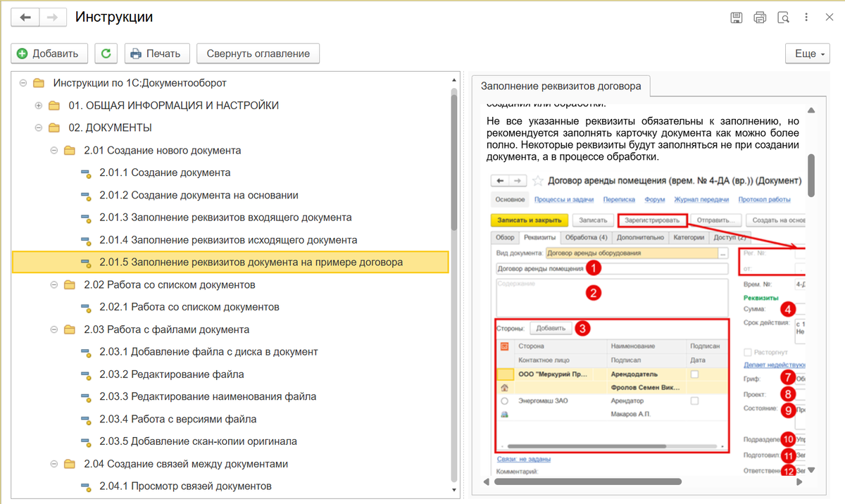Click the horizontal scrollbar thumb under the document preview

[588, 482]
